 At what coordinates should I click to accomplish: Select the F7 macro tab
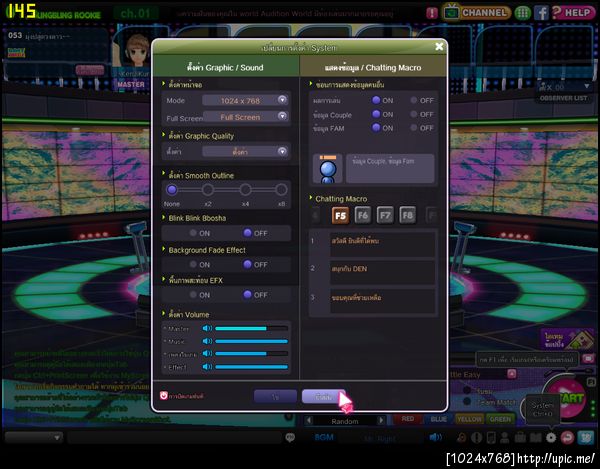(x=385, y=215)
